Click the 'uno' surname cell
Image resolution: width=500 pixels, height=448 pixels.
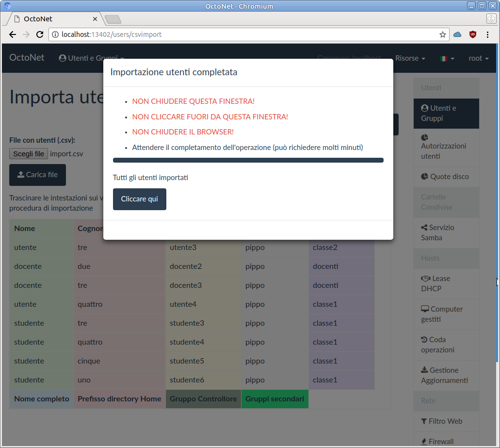pyautogui.click(x=120, y=380)
